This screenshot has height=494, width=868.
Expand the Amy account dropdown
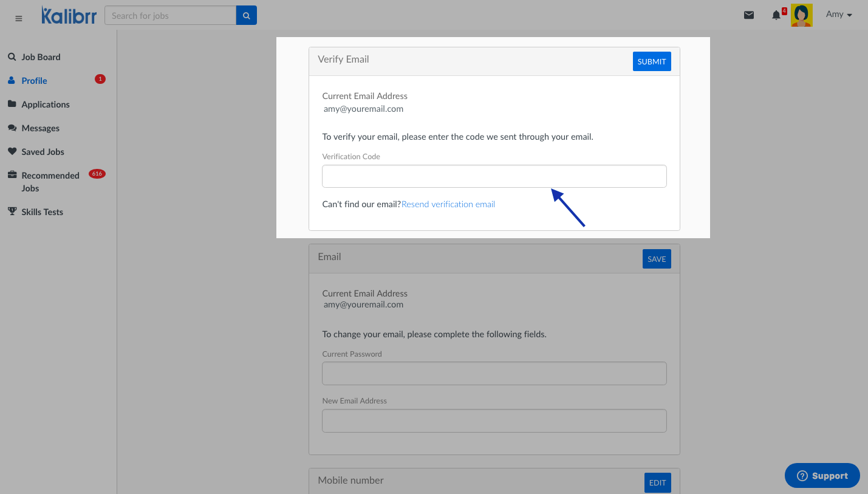839,15
